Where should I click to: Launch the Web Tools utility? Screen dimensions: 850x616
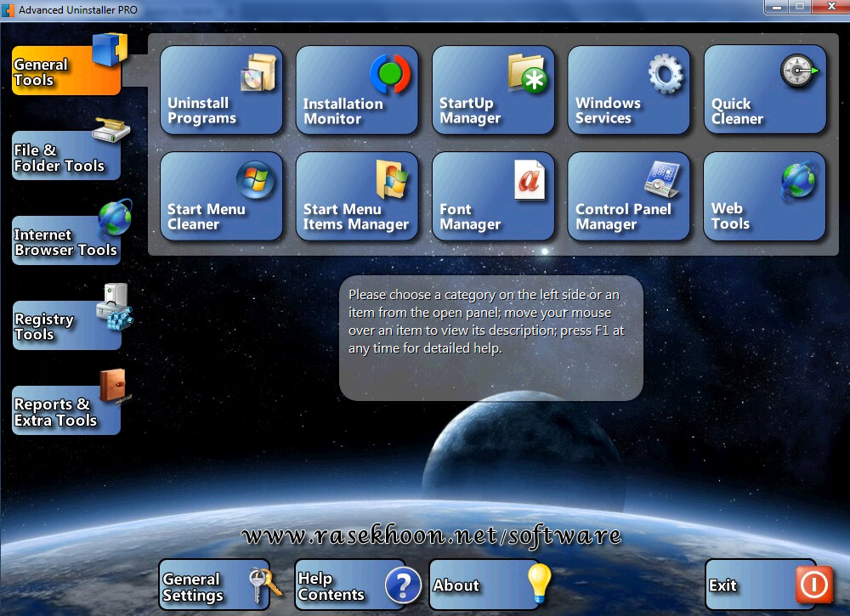click(x=765, y=196)
